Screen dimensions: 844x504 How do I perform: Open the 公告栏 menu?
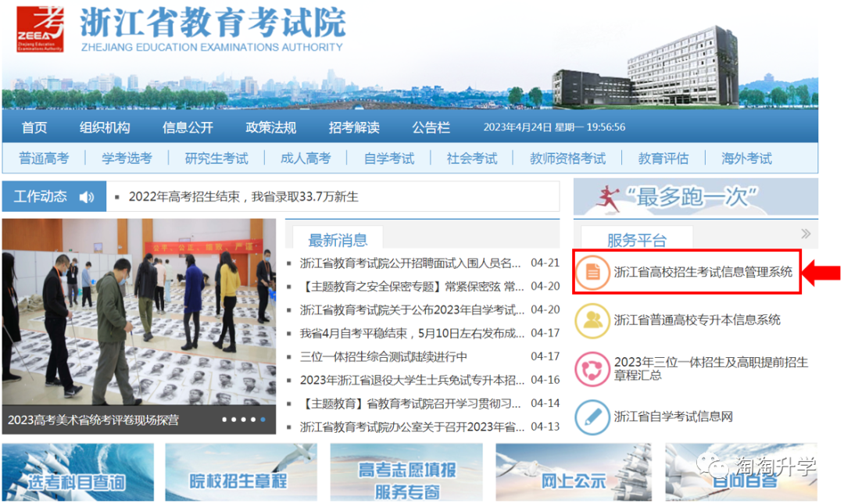431,127
